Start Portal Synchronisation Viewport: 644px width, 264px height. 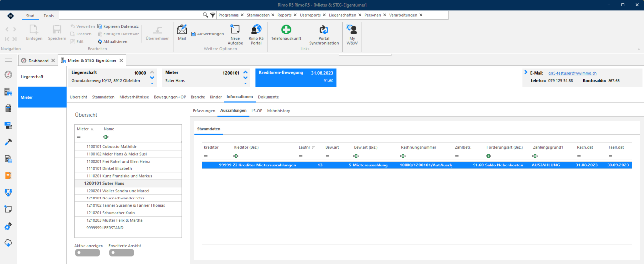pyautogui.click(x=324, y=34)
